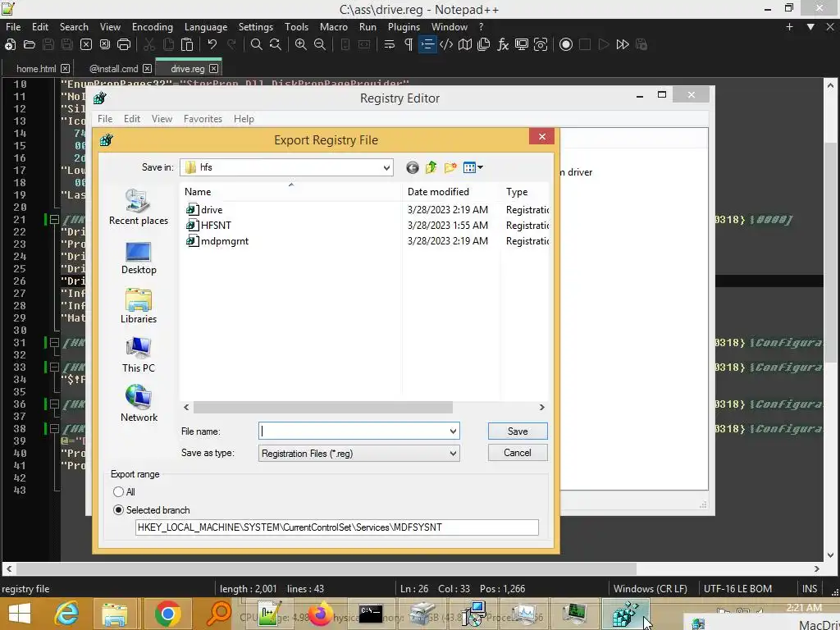Collapse the fold marker at line 36
Viewport: 840px width, 630px height.
54,404
